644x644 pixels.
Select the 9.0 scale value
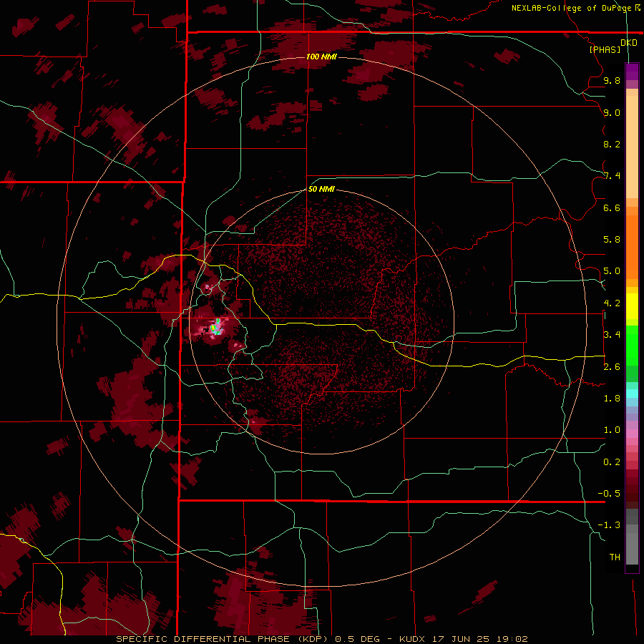point(612,112)
